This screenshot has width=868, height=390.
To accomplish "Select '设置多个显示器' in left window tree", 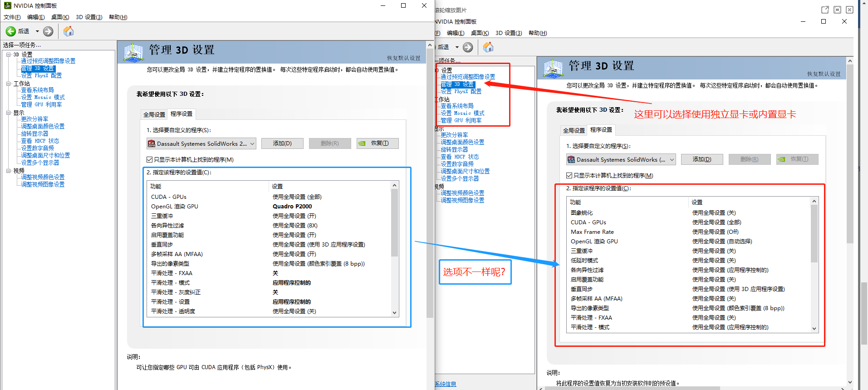I will tap(40, 163).
